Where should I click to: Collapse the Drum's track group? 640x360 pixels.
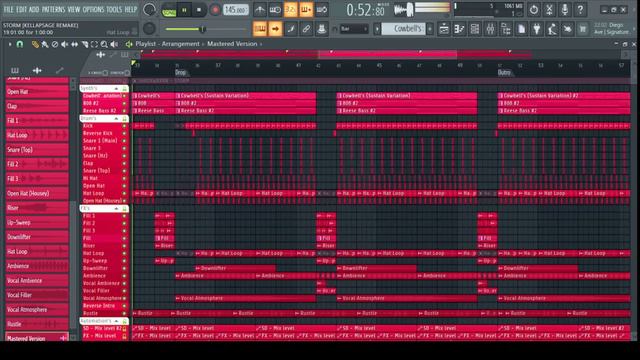click(x=116, y=118)
